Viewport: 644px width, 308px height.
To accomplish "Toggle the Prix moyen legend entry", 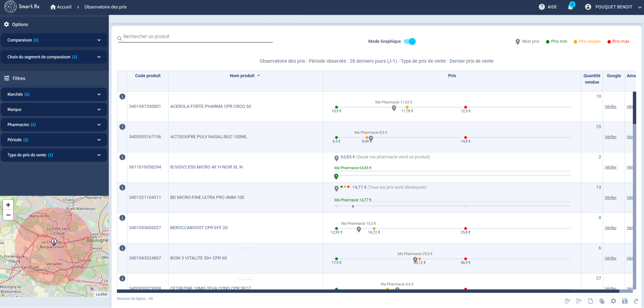I will click(587, 41).
